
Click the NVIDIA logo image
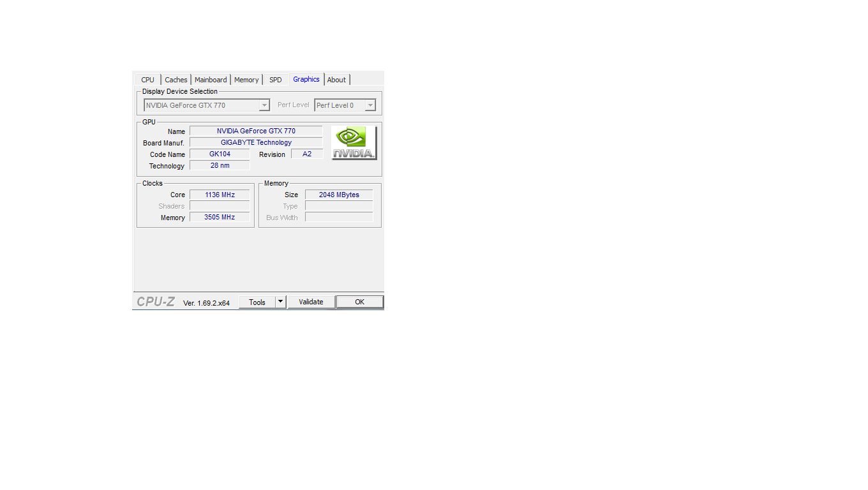point(354,143)
